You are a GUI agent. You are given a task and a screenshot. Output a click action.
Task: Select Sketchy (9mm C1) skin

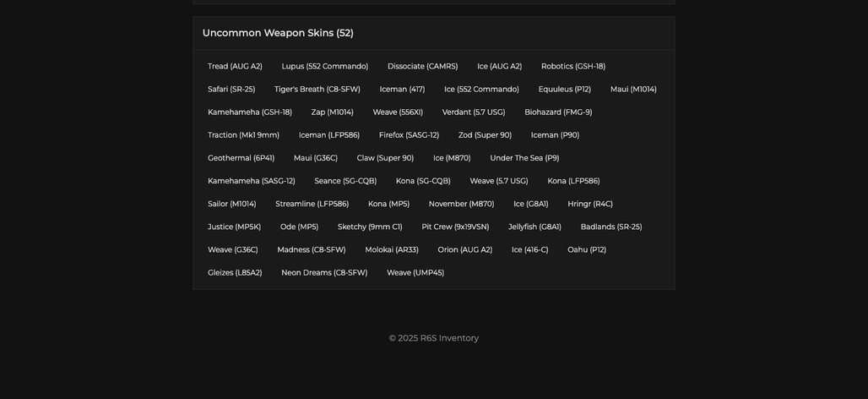370,227
